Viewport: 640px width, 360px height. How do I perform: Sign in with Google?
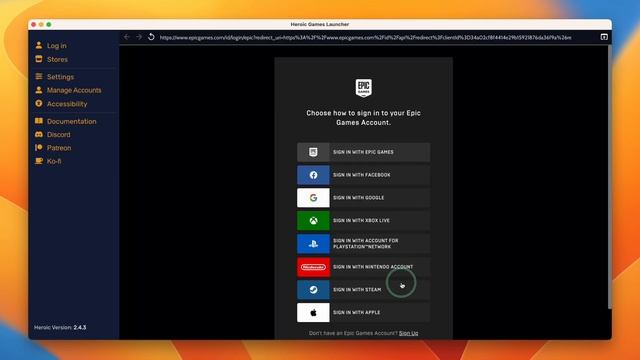click(363, 198)
